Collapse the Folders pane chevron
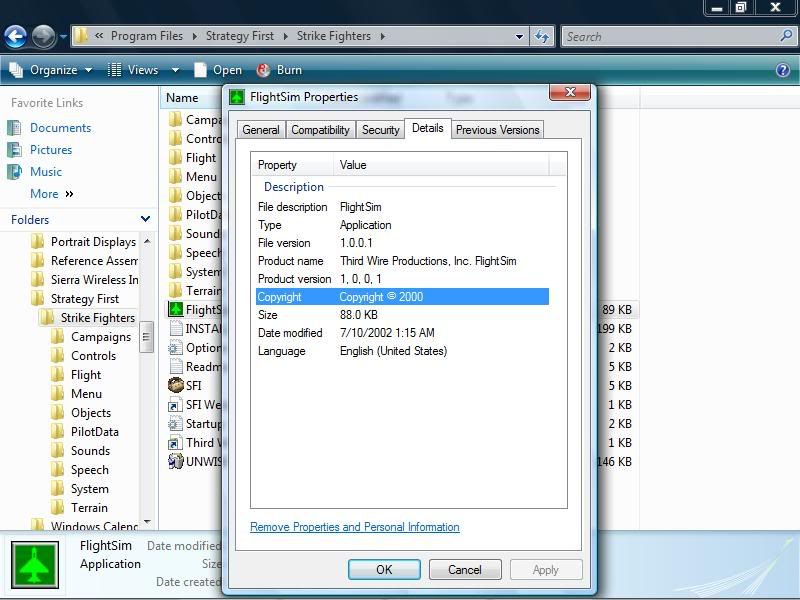Screen dimensions: 800x600 click(x=145, y=219)
